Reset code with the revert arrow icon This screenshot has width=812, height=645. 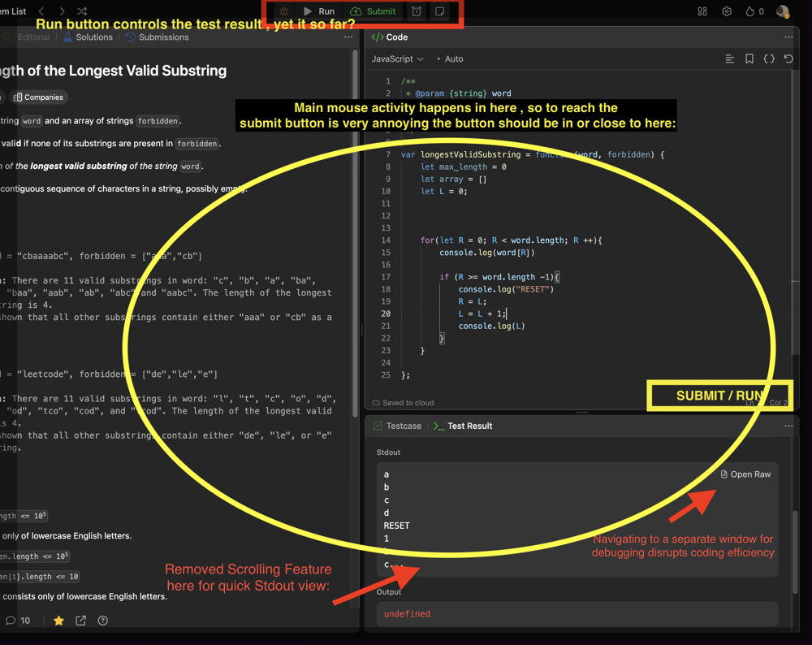click(x=788, y=58)
